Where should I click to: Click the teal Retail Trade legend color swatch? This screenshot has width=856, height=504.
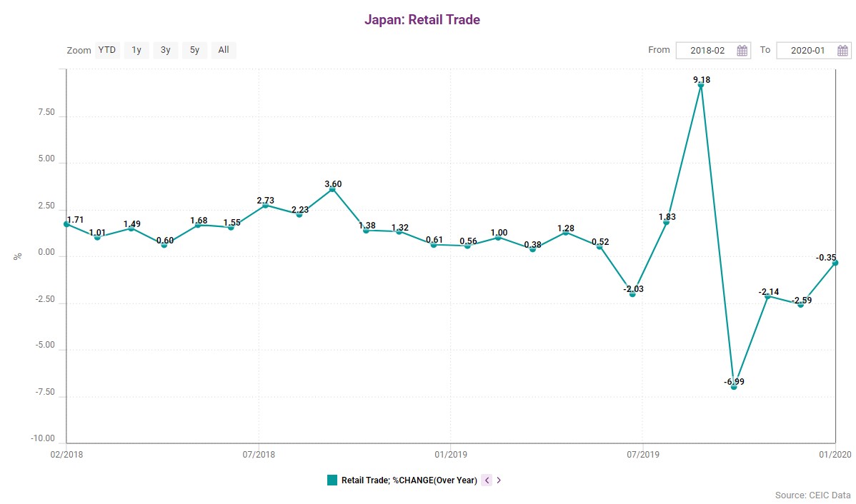coord(332,480)
